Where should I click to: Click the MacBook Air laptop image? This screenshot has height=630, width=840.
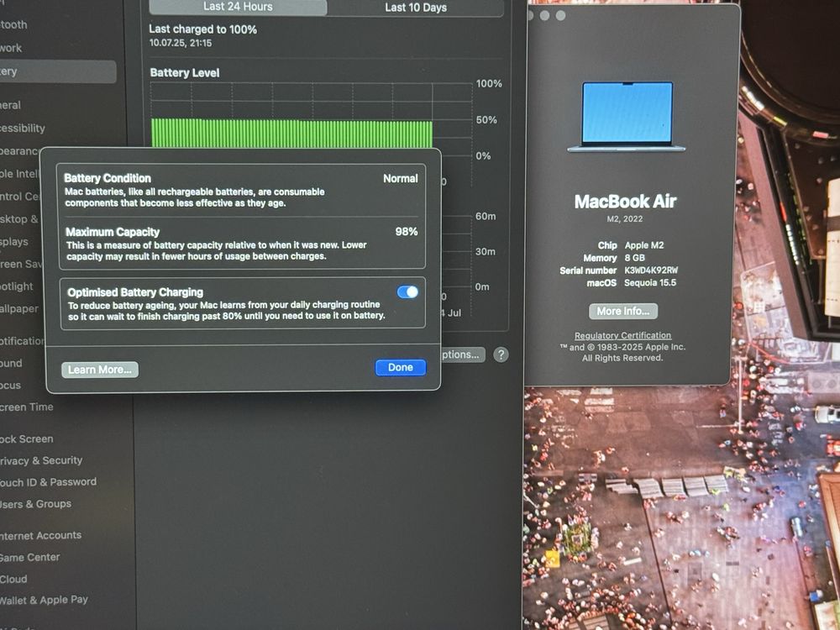[x=627, y=117]
